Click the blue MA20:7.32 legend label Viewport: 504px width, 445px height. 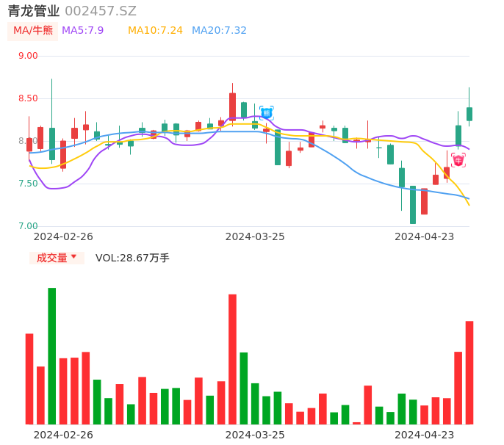click(219, 30)
